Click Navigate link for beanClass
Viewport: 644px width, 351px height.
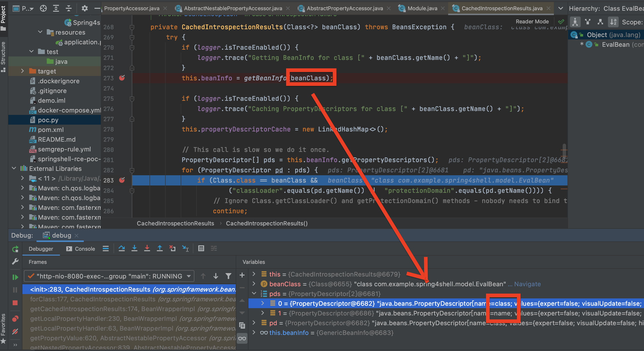(x=527, y=284)
